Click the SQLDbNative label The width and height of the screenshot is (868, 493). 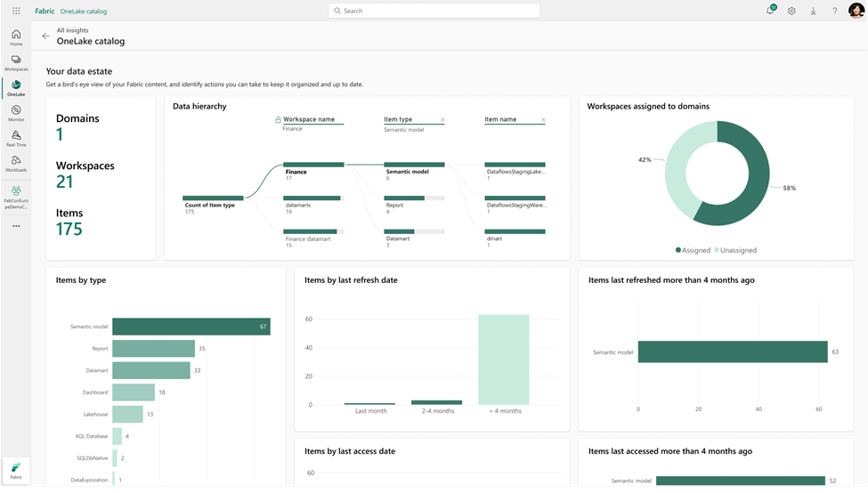pyautogui.click(x=93, y=458)
